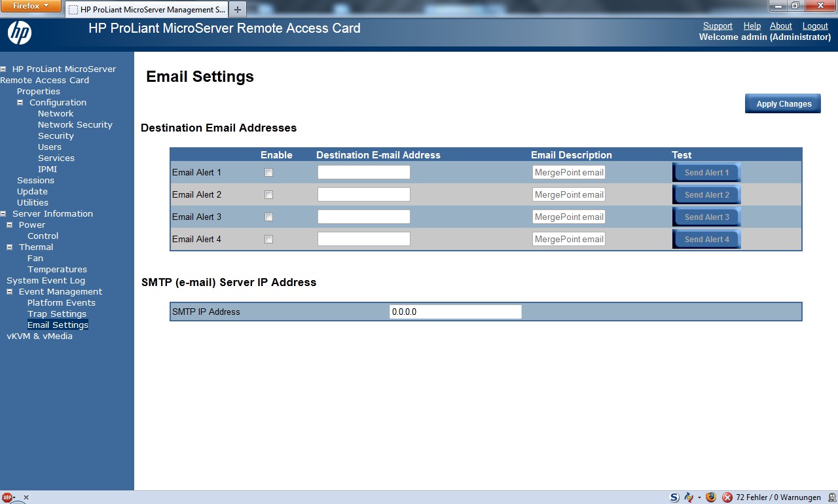Click the Logout link
838x504 pixels.
coord(815,26)
